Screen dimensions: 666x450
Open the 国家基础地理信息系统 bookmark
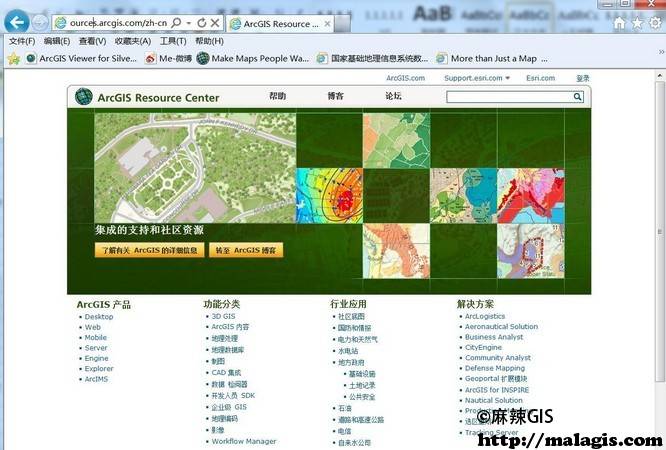click(373, 58)
